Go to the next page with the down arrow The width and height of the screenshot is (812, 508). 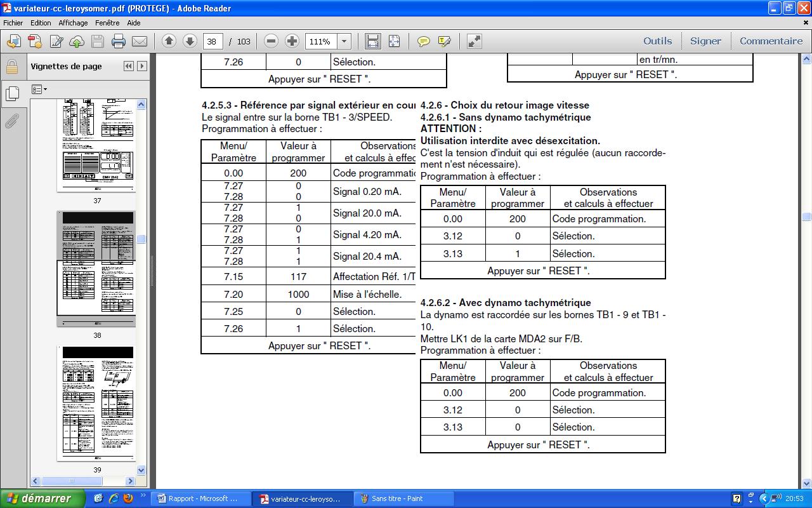(x=190, y=41)
